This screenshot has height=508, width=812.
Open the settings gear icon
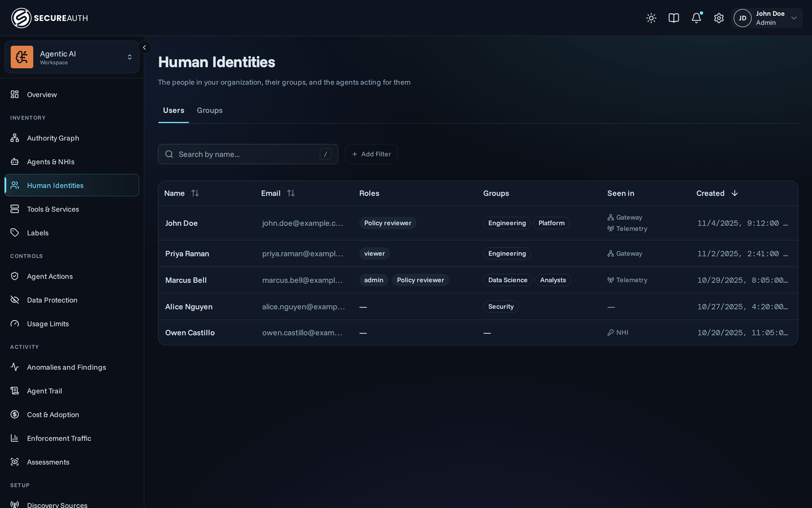point(719,18)
